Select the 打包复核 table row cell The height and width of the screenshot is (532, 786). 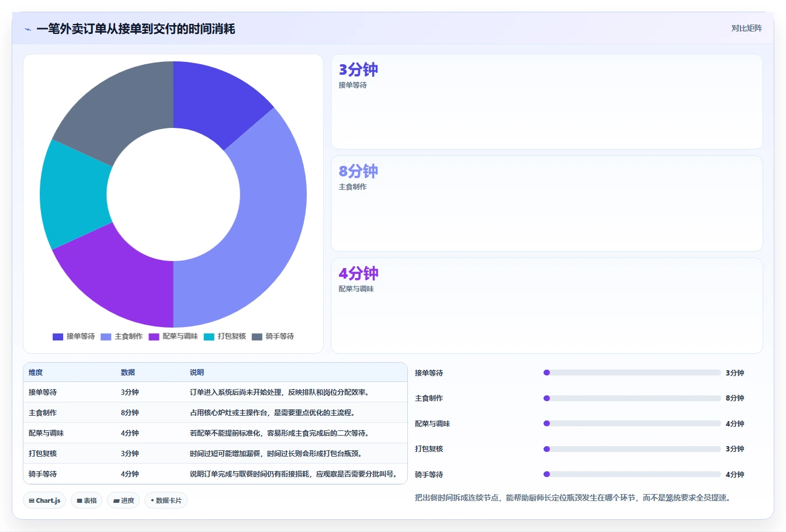[43, 454]
